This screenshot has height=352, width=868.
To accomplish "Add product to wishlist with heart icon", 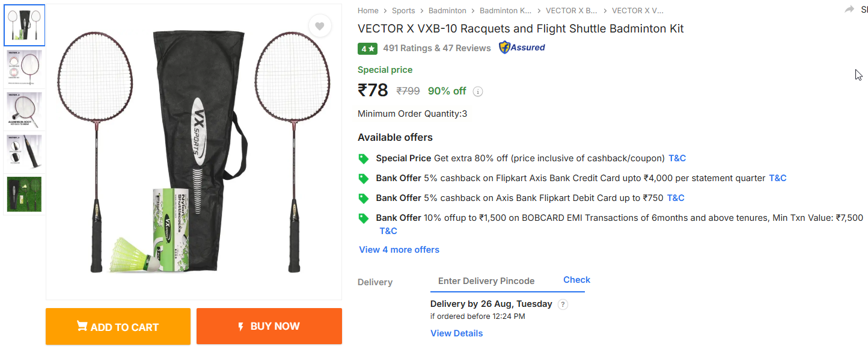I will [x=320, y=26].
